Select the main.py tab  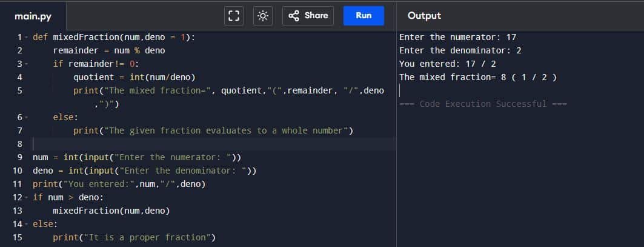(33, 16)
